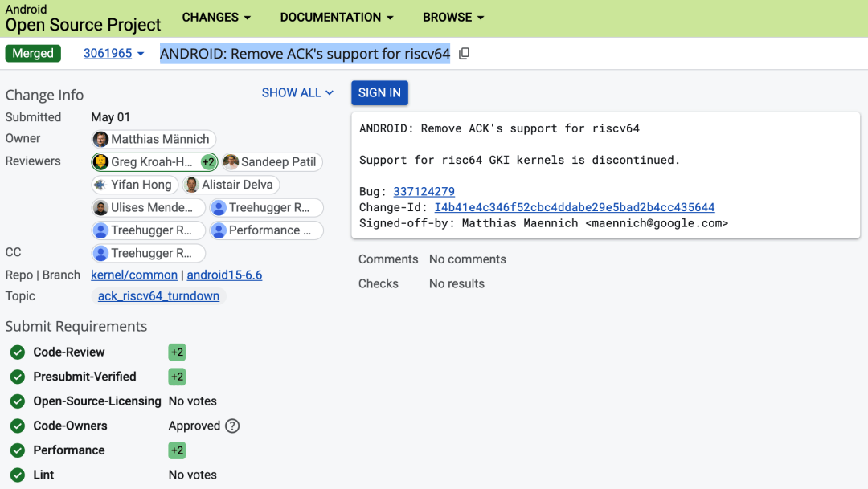This screenshot has width=868, height=489.
Task: Click the +2 badge on Greg Kroah-H...
Action: (208, 162)
